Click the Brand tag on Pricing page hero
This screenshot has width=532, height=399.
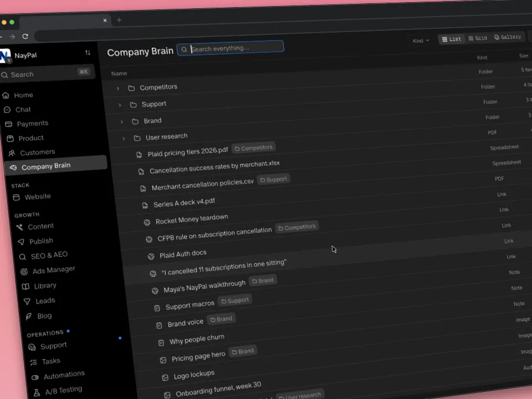[243, 351]
